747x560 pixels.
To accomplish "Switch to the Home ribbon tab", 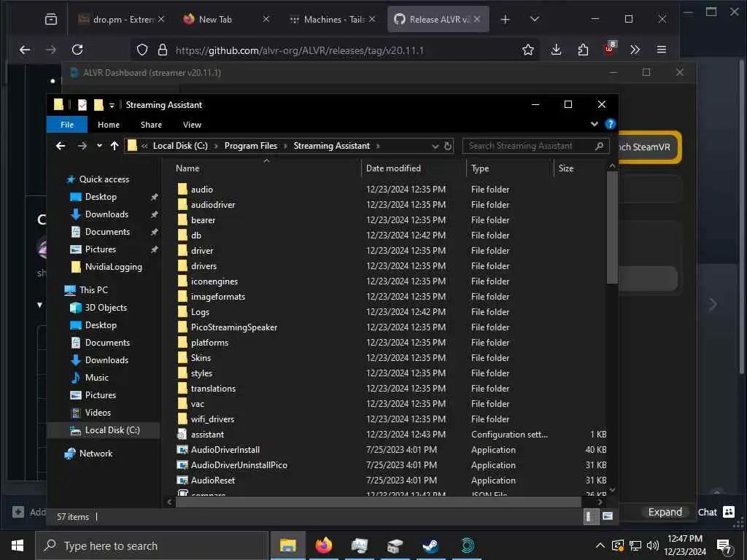I will [109, 125].
